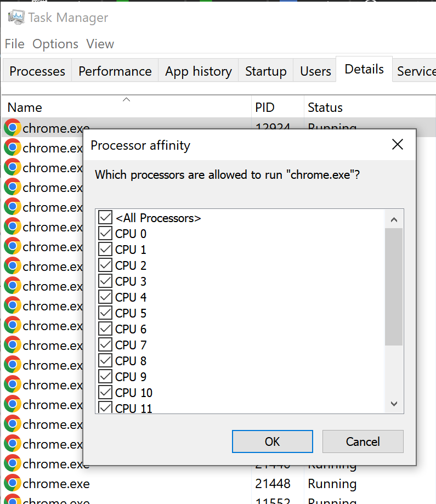Close the Processor affinity dialog with the X
436x504 pixels.
pyautogui.click(x=398, y=145)
